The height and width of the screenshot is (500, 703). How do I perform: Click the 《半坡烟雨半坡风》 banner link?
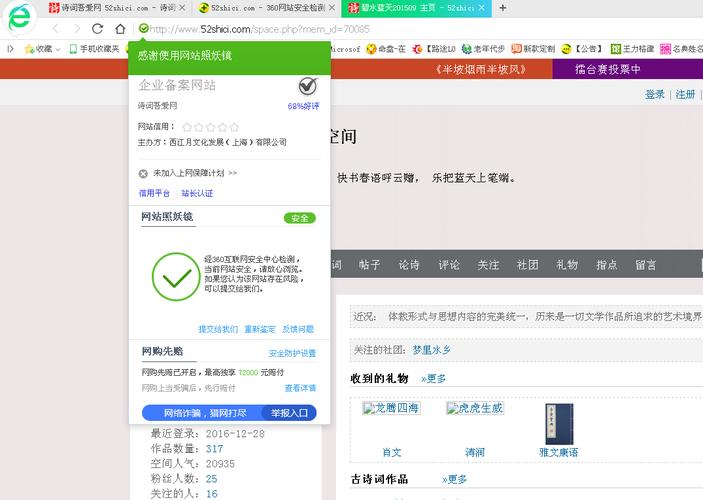(x=480, y=70)
